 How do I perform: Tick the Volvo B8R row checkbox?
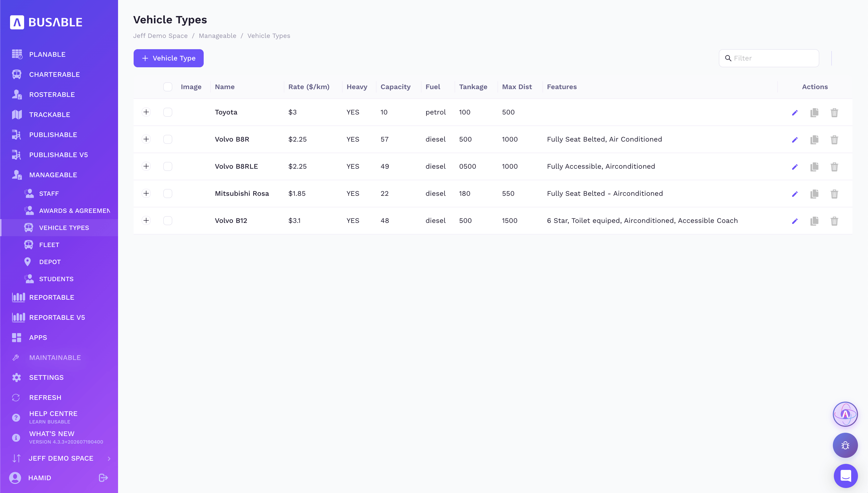[x=168, y=140]
